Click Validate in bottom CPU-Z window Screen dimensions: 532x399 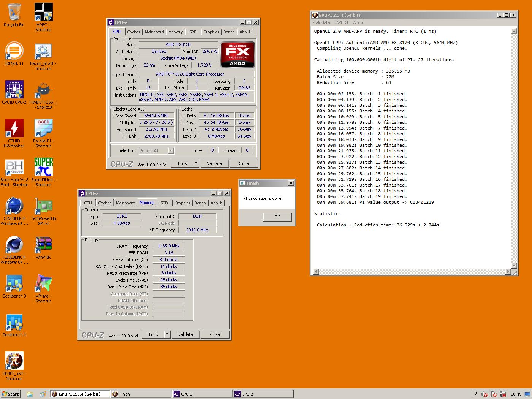tap(185, 334)
